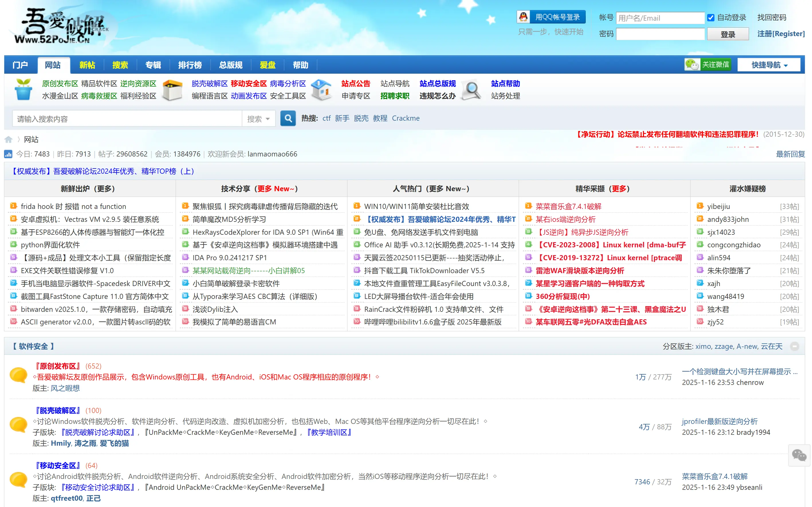Click the 原创发布区 forum speech bubble icon
Screen dimensions: 812x507
[x=18, y=375]
